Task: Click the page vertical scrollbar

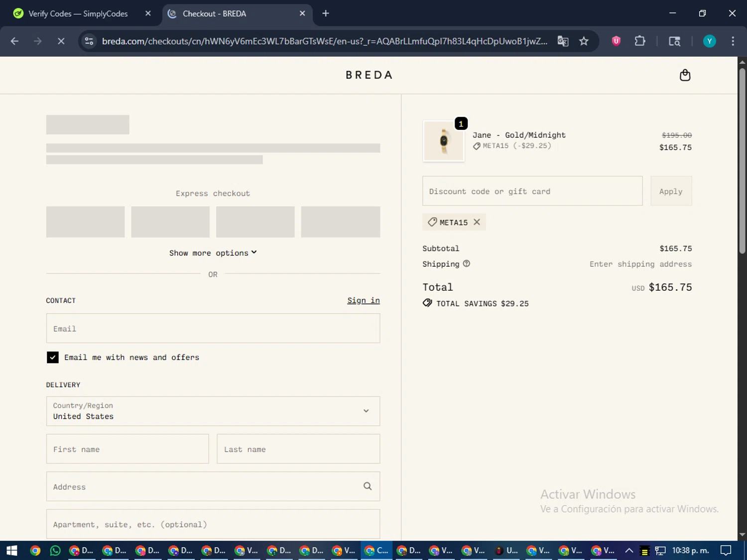Action: pos(742,160)
